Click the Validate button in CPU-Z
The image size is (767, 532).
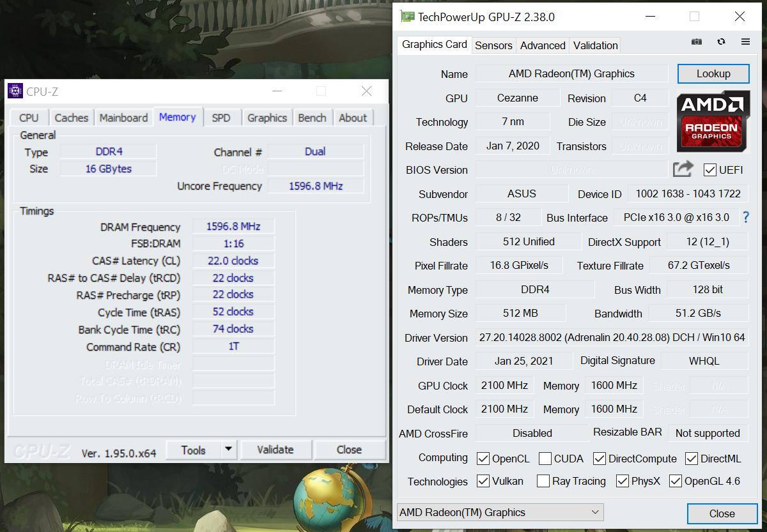(x=275, y=450)
